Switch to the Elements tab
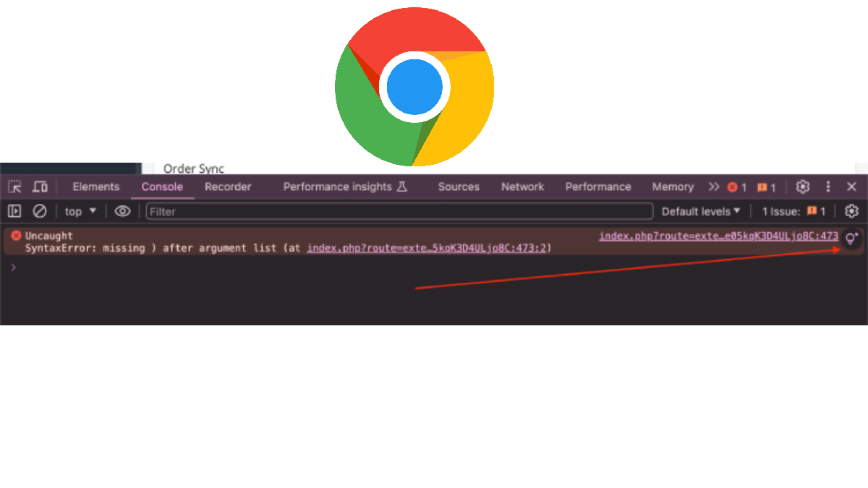 [96, 187]
